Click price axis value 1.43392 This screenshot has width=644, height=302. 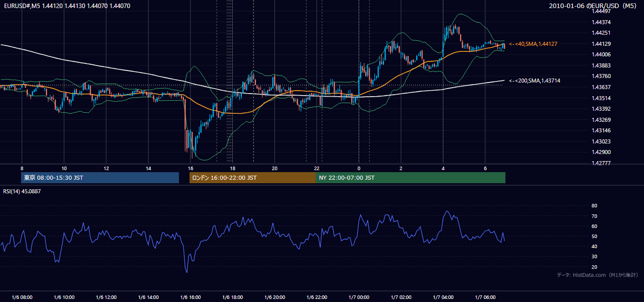601,109
